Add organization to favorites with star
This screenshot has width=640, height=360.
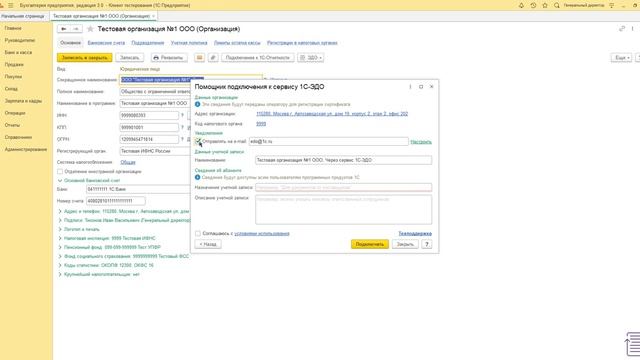(90, 29)
